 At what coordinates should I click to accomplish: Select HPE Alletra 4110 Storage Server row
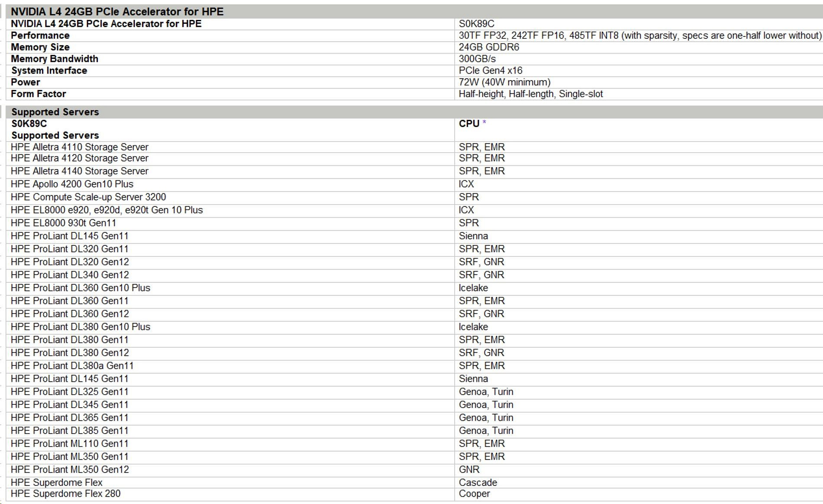(x=79, y=147)
